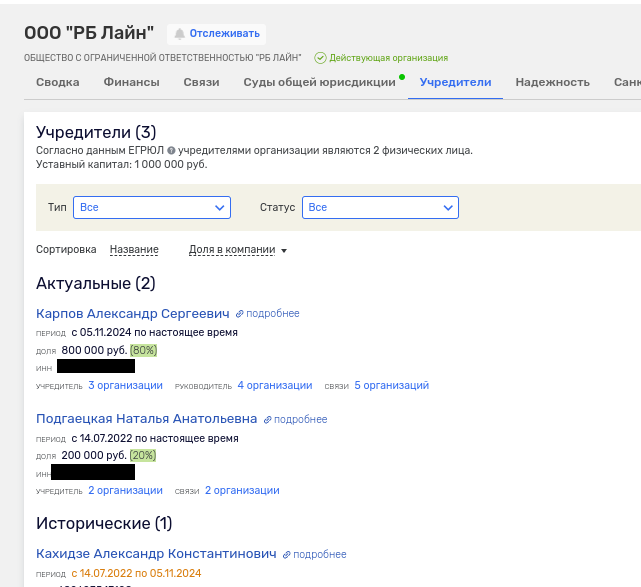The height and width of the screenshot is (587, 641).
Task: Click the Уставный капитал: 1 000 000 руб. text
Action: pos(122,164)
